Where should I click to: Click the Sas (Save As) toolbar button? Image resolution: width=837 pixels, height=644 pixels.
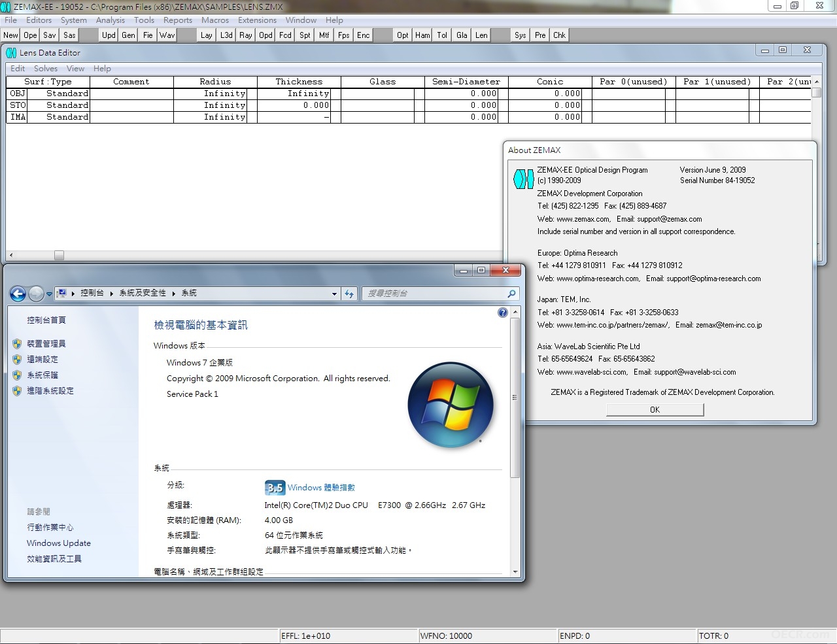tap(69, 35)
